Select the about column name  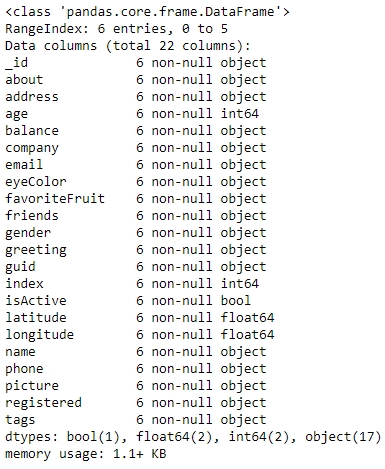tap(24, 80)
